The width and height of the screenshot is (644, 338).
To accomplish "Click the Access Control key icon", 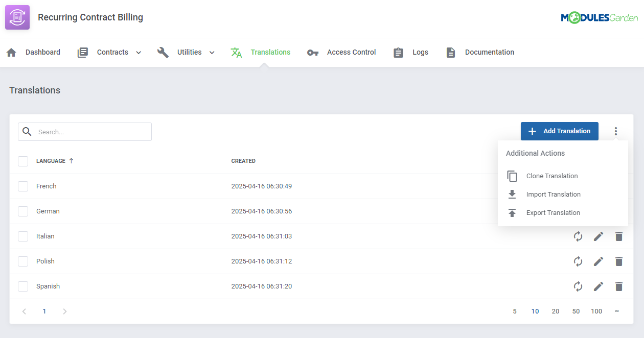I will pos(313,53).
